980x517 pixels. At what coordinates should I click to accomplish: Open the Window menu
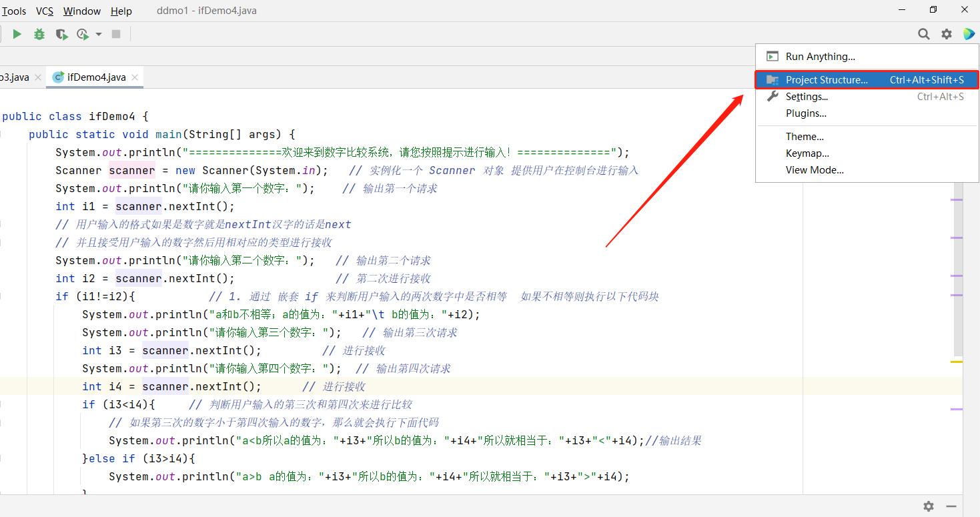point(82,11)
